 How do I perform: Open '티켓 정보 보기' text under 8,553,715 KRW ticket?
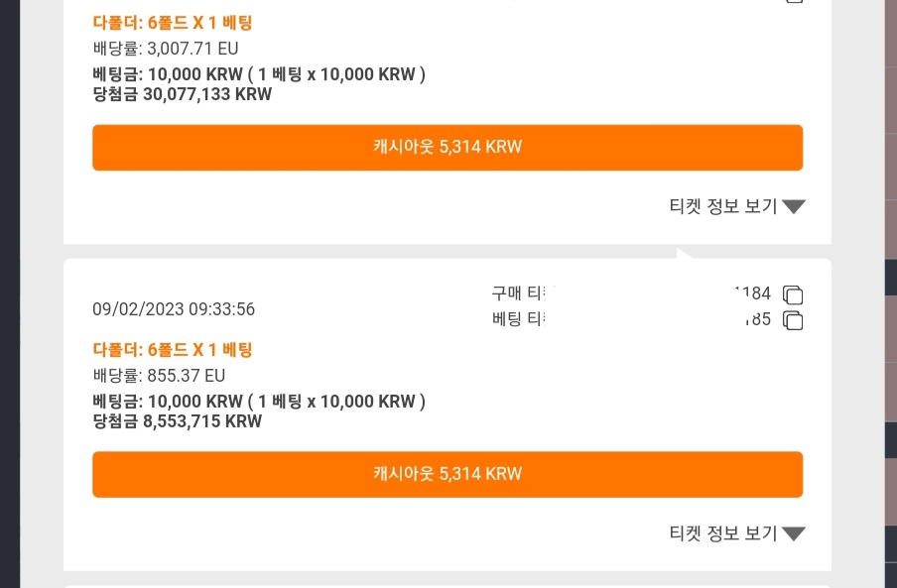(723, 533)
